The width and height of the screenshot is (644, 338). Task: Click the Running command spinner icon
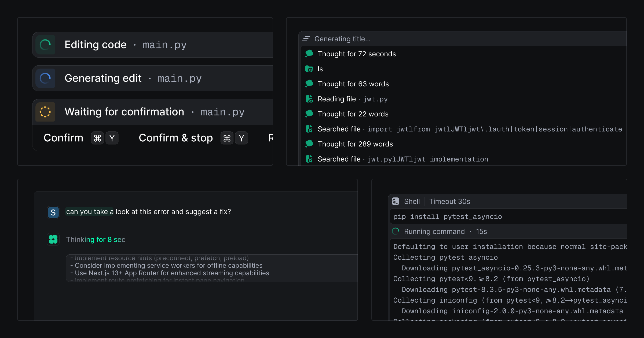tap(396, 231)
